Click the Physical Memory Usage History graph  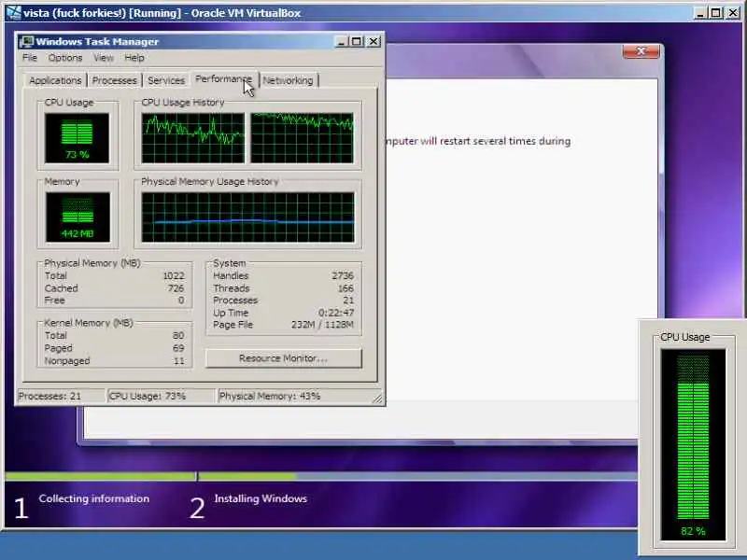click(x=247, y=217)
